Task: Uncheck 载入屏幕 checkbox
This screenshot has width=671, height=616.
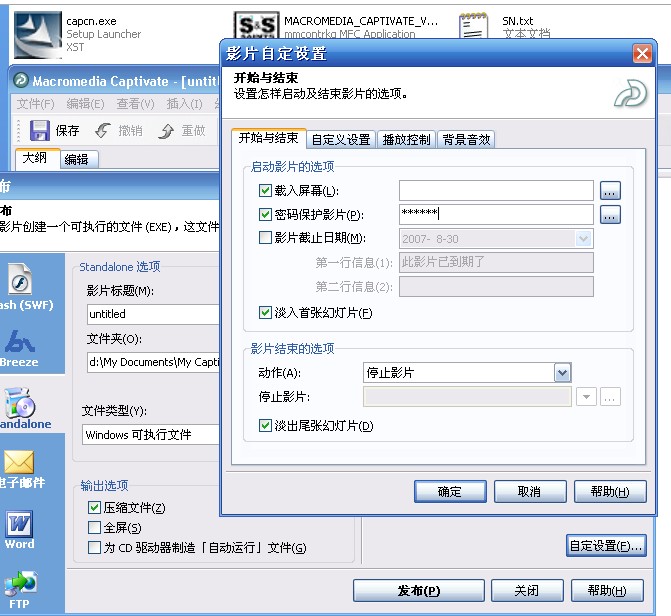Action: (265, 190)
